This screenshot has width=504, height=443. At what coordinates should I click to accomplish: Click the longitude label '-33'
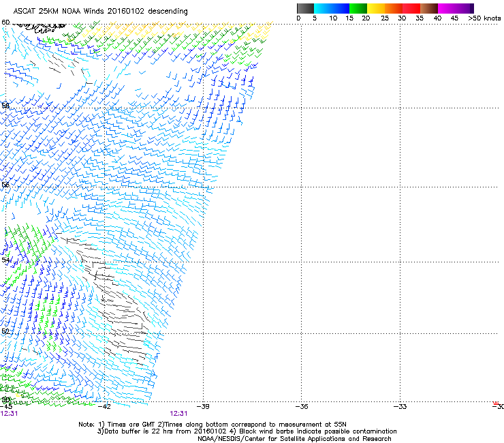400,407
